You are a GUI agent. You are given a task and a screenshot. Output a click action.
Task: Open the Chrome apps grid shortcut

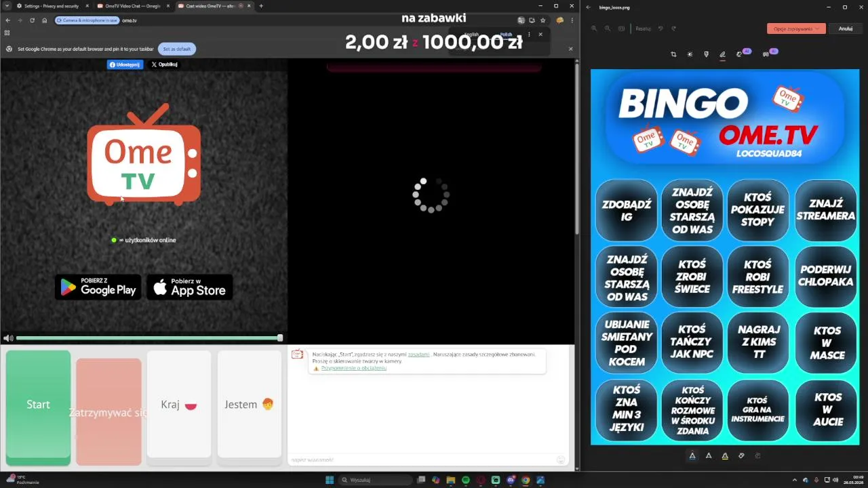point(7,33)
